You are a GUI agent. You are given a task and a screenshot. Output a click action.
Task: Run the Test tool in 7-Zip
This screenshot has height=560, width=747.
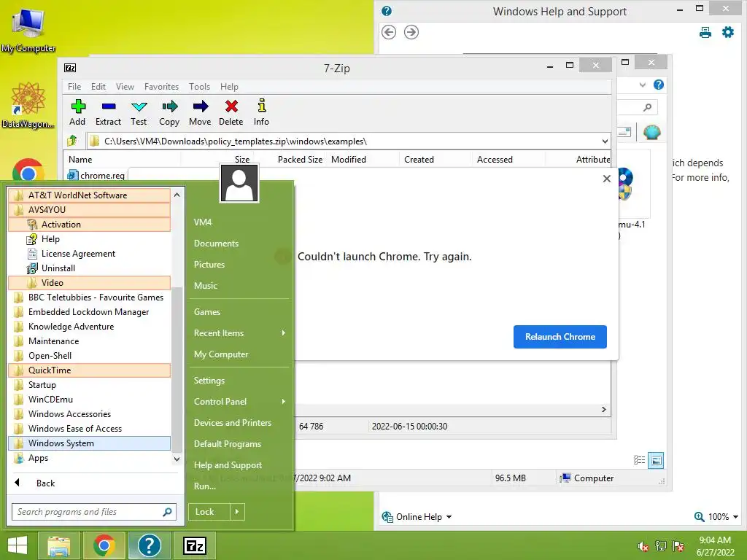pos(139,112)
